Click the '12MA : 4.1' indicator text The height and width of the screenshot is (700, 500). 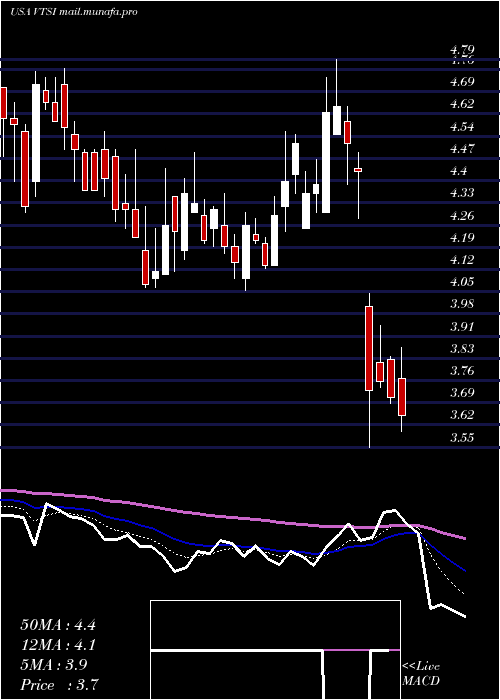tap(58, 645)
